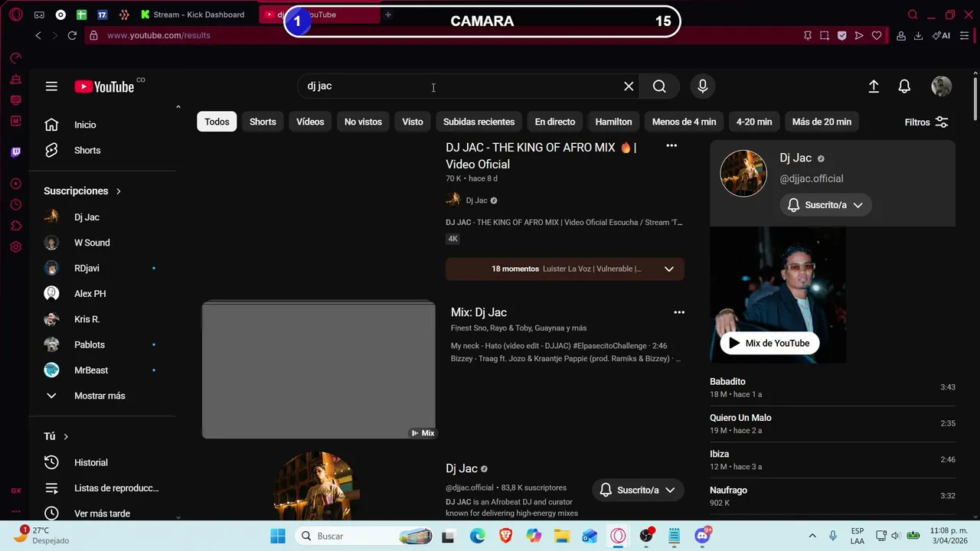Open the Tú section arrow

pyautogui.click(x=66, y=436)
